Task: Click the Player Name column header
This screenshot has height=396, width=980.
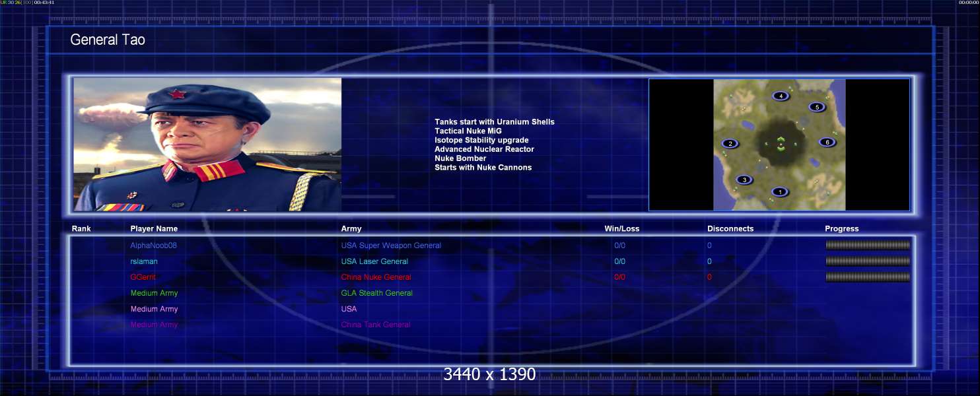Action: point(154,228)
